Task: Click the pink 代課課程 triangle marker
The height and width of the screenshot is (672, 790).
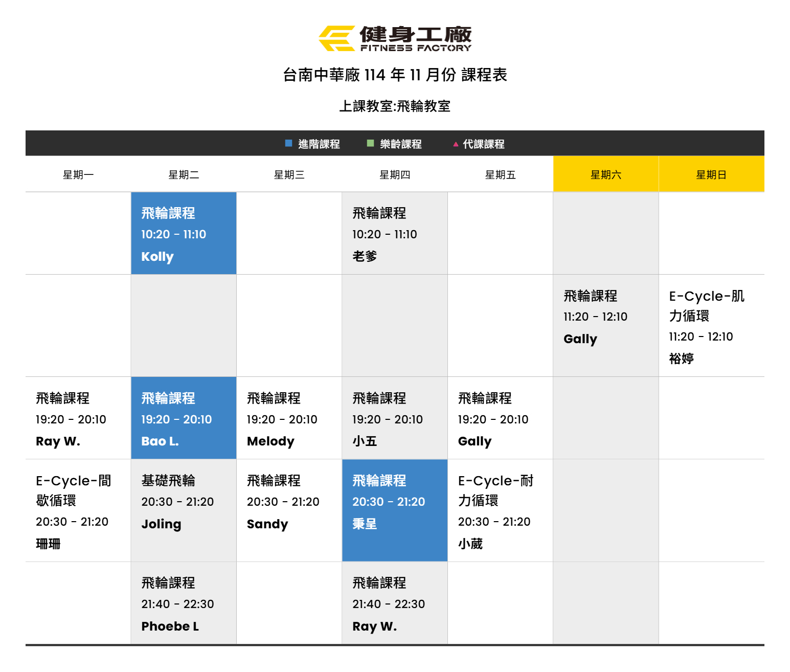Action: [x=455, y=144]
